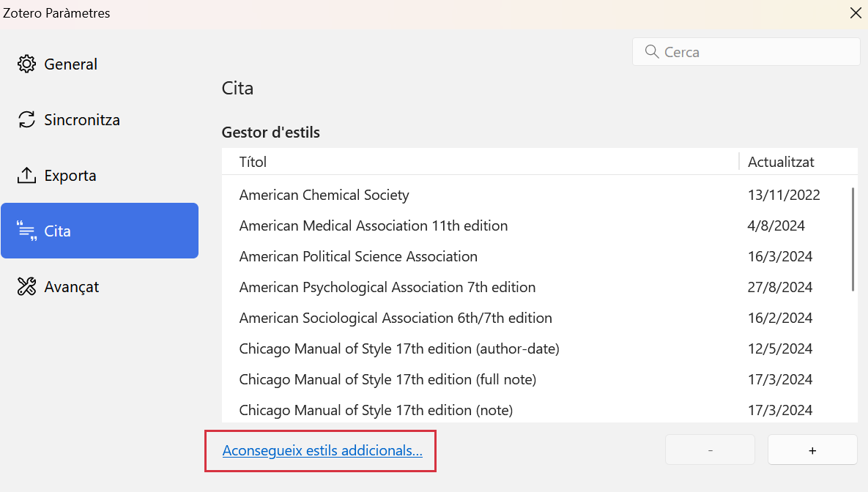Click the General gear icon
This screenshot has width=868, height=492.
point(26,64)
